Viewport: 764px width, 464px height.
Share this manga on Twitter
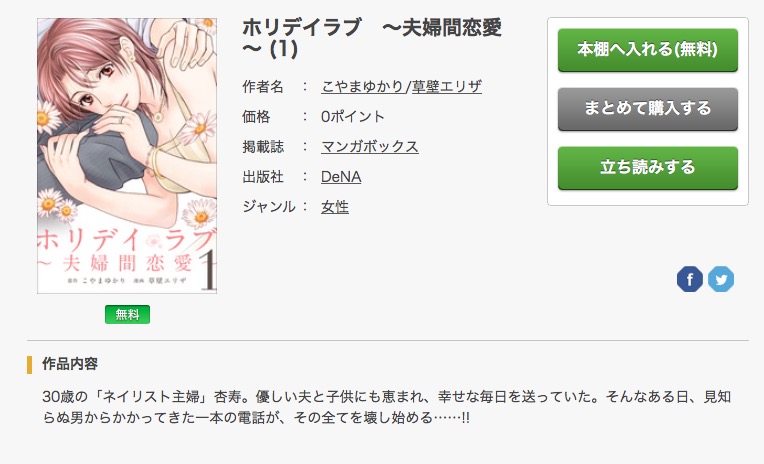pyautogui.click(x=721, y=279)
